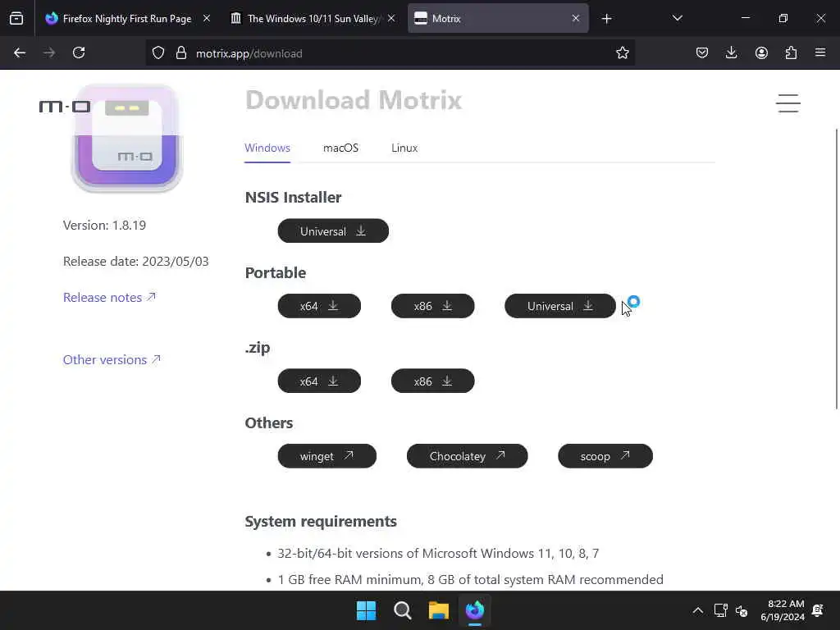Bookmark this page with the star
The width and height of the screenshot is (840, 630).
[622, 53]
